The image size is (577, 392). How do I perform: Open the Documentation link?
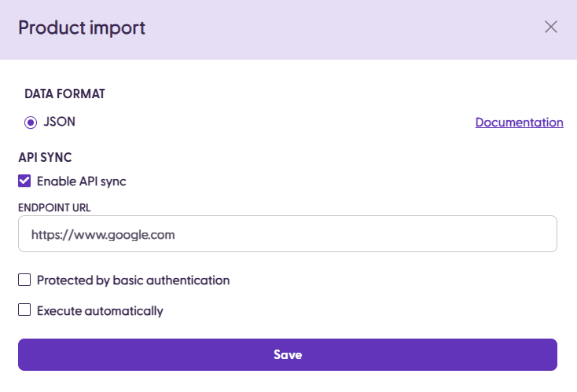(x=519, y=123)
